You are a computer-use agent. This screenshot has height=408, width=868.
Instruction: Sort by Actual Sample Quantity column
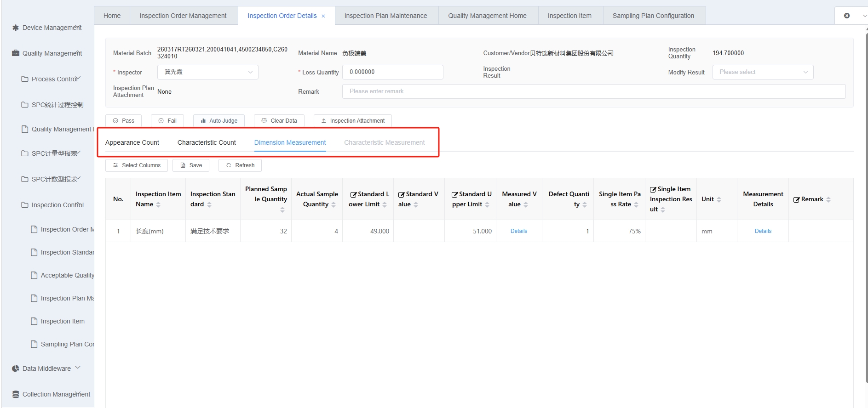tap(333, 204)
